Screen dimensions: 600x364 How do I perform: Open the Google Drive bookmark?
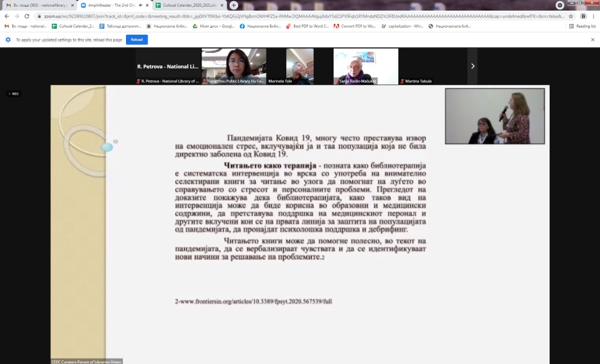(214, 26)
